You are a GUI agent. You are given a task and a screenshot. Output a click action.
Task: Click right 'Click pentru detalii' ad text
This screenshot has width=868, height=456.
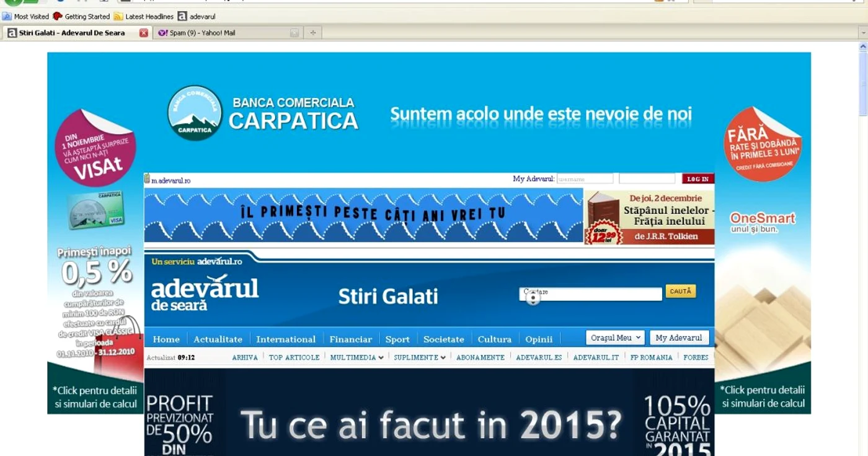click(763, 396)
